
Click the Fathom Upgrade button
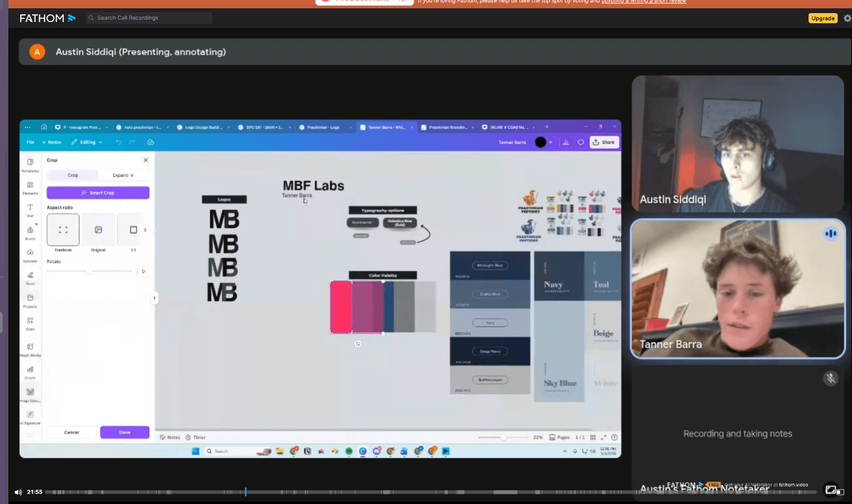click(x=823, y=18)
